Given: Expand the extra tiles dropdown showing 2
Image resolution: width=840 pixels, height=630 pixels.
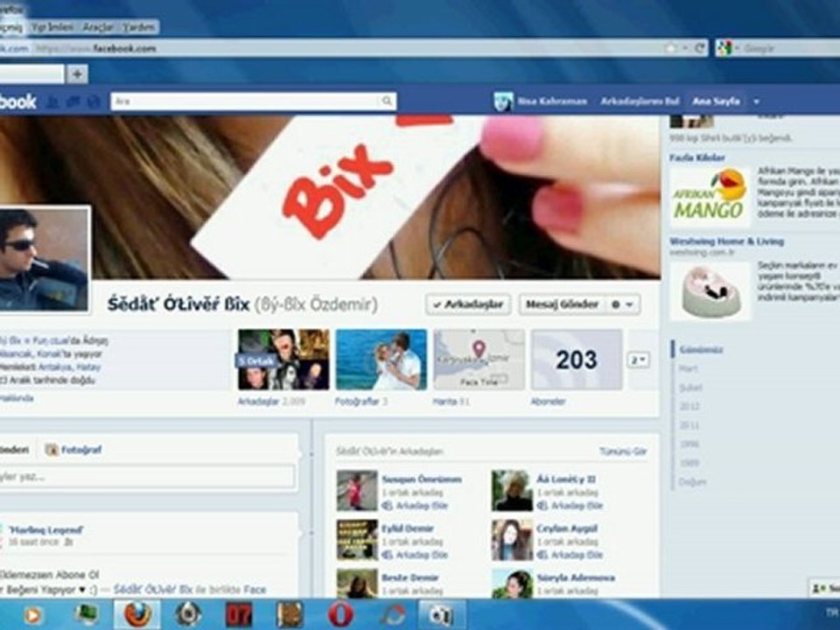Looking at the screenshot, I should [x=638, y=360].
